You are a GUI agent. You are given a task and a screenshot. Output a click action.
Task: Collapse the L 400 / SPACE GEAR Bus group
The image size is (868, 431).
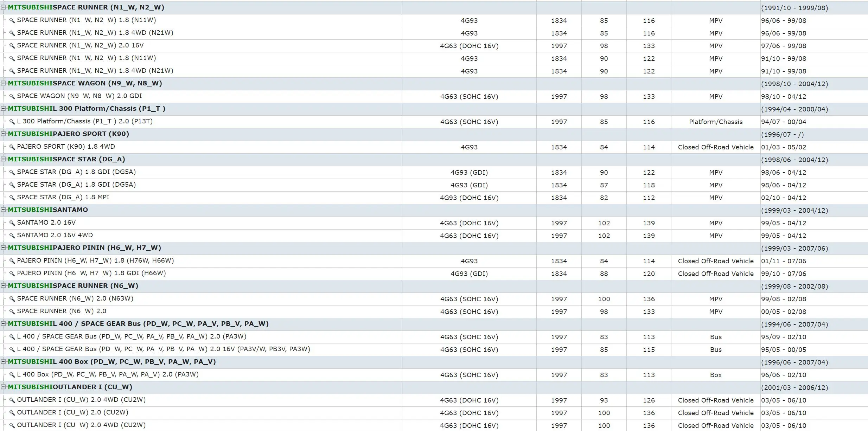3,323
